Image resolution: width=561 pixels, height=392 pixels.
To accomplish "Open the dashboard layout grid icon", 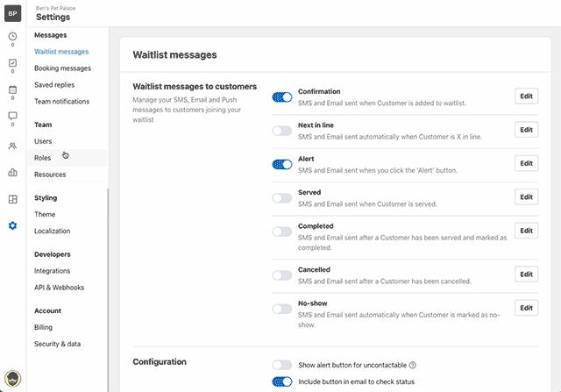I will tap(12, 199).
